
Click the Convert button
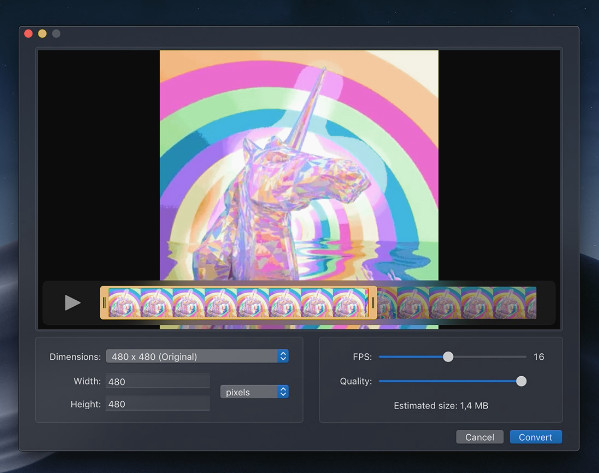tap(536, 437)
